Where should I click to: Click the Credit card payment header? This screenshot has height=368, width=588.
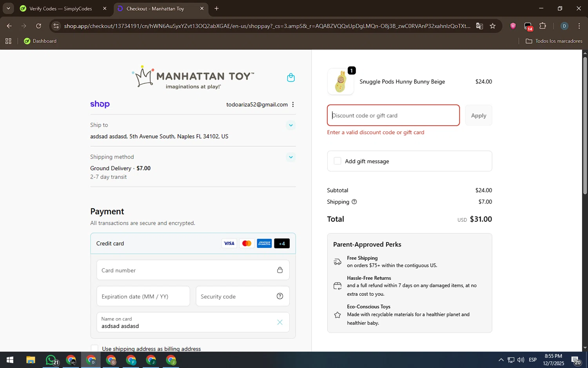[193, 243]
